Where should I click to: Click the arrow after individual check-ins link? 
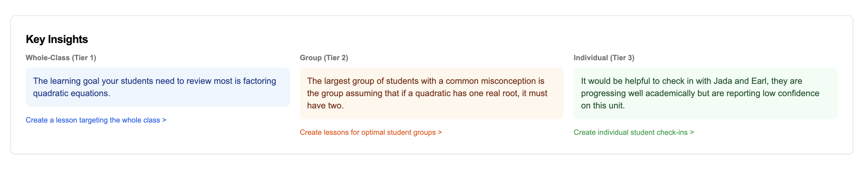(x=692, y=132)
